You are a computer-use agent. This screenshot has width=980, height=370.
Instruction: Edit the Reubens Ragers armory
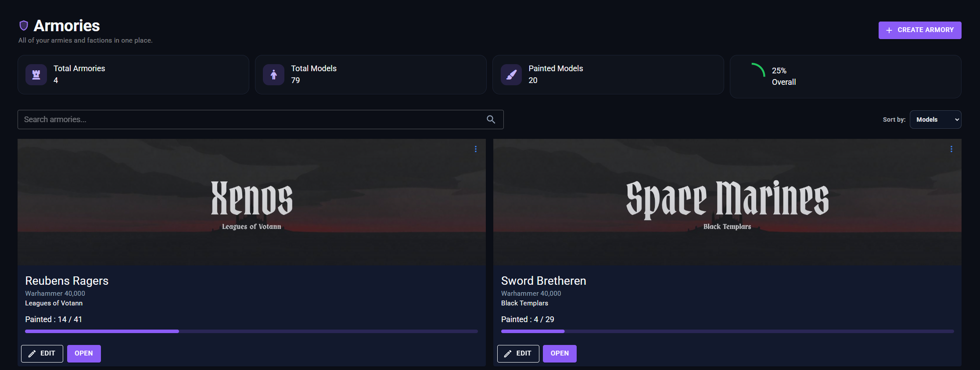42,354
